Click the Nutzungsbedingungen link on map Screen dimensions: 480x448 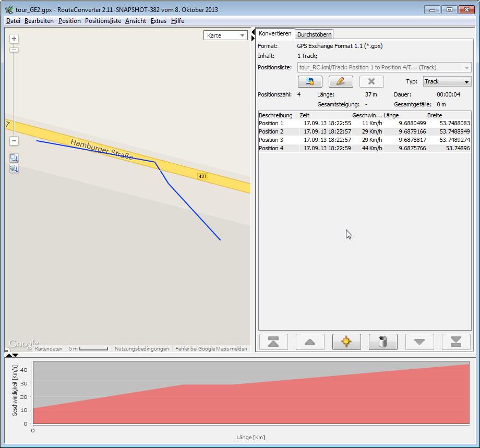141,348
